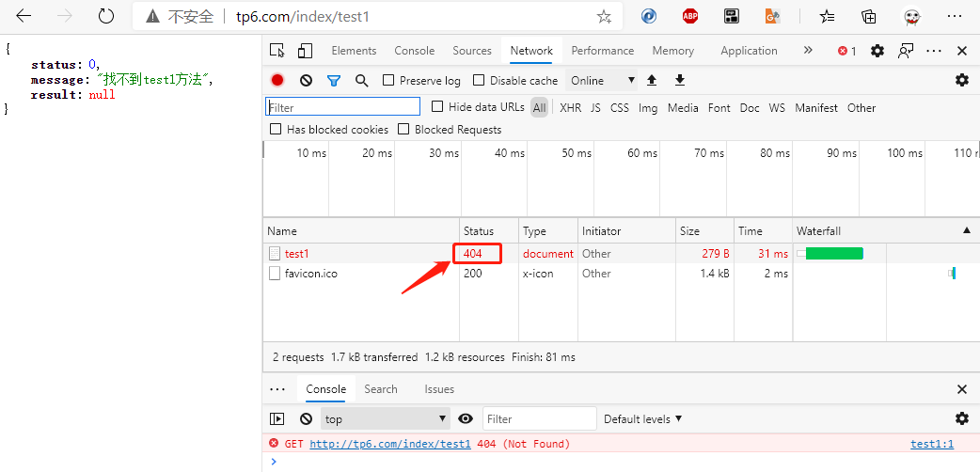
Task: Open the Issues drawer tab
Action: click(x=439, y=389)
